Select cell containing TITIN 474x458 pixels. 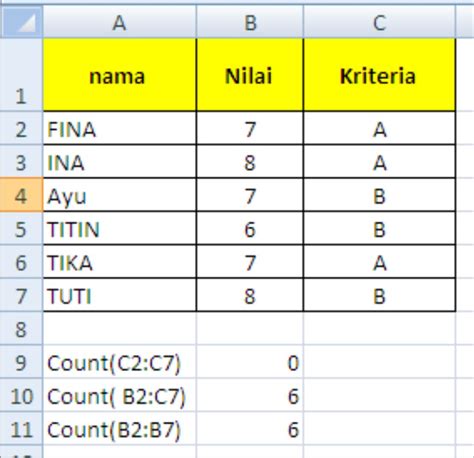pyautogui.click(x=119, y=229)
